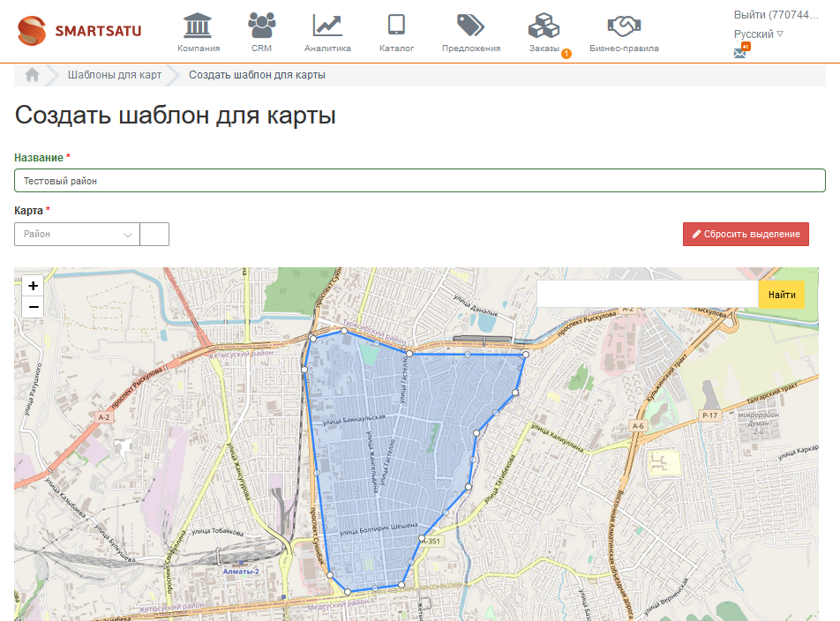The image size is (840, 621).
Task: Click the mail envelope notification icon
Action: click(x=740, y=52)
